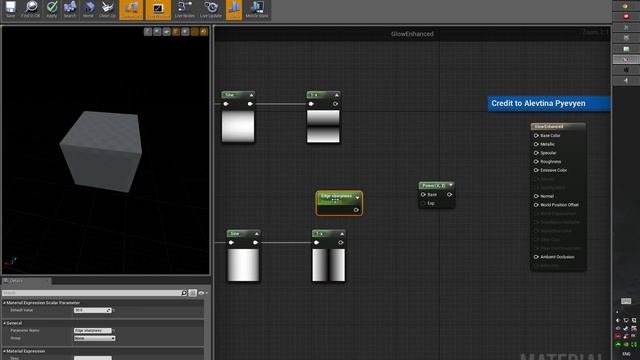
Task: Set preview mesh to cylinder in viewport
Action: pyautogui.click(x=148, y=32)
